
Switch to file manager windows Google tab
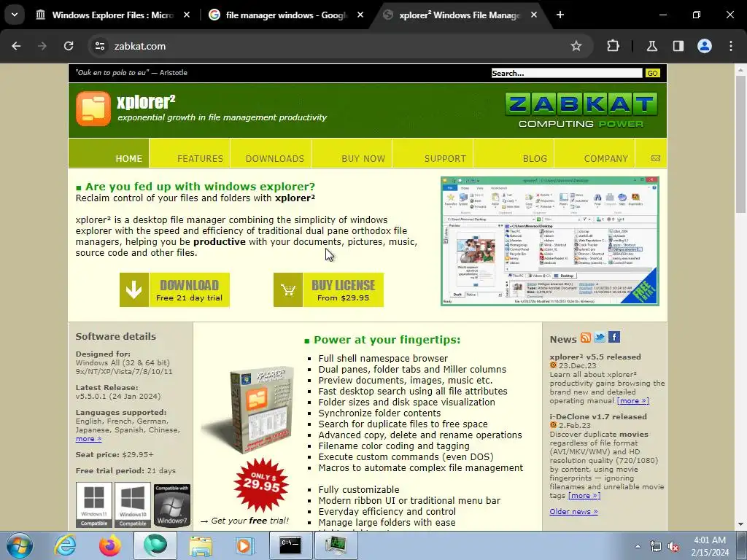[286, 15]
